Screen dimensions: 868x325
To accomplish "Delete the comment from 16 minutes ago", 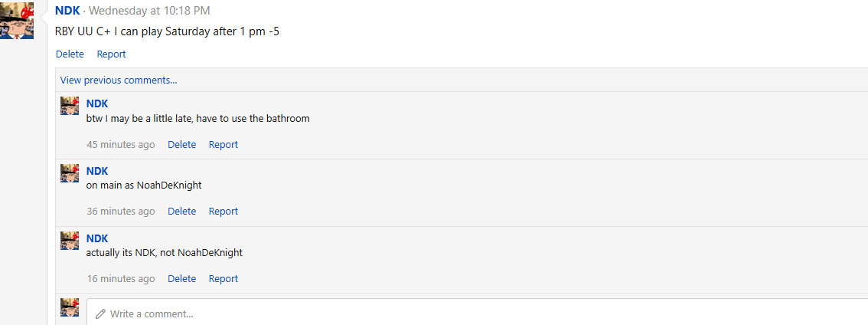I will coord(181,278).
